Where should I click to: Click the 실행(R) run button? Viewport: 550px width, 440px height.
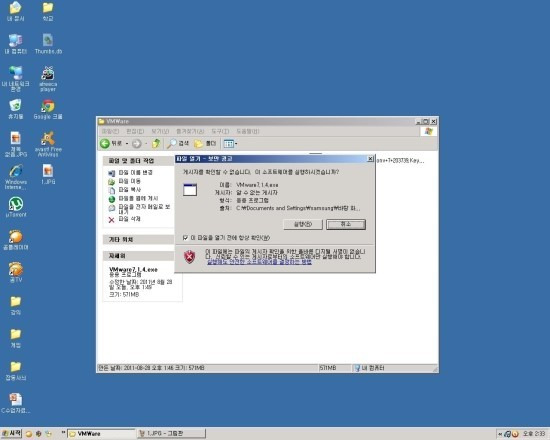[x=303, y=225]
